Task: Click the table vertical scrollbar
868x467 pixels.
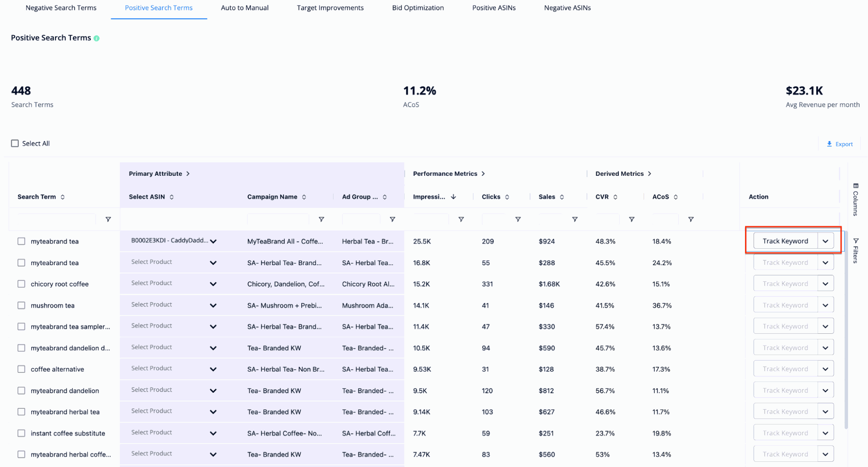Action: 845,330
